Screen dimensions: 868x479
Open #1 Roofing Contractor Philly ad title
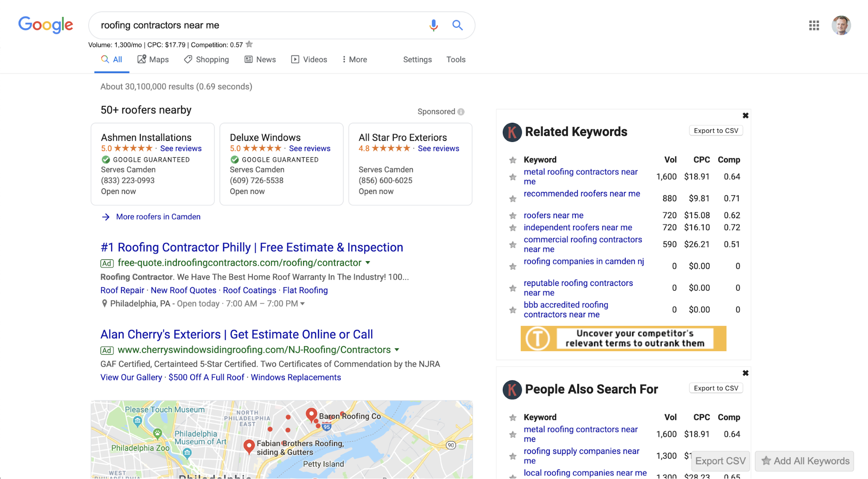click(x=252, y=247)
